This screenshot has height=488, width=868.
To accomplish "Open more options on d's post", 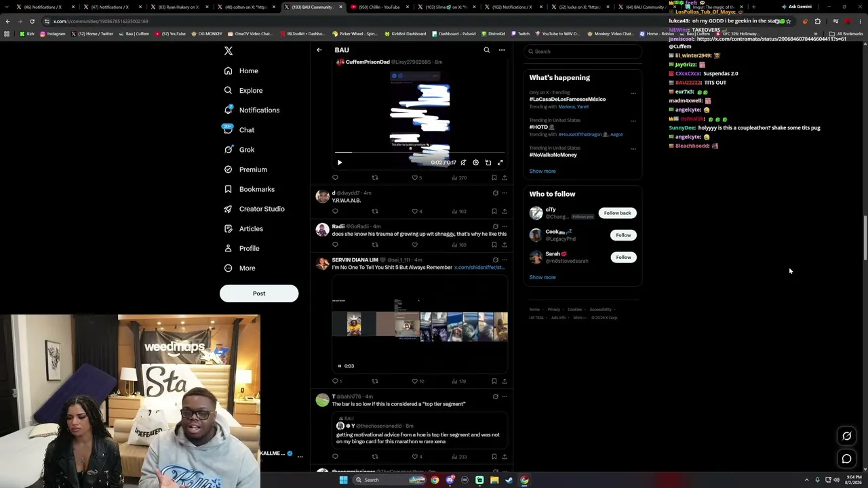I will (505, 193).
